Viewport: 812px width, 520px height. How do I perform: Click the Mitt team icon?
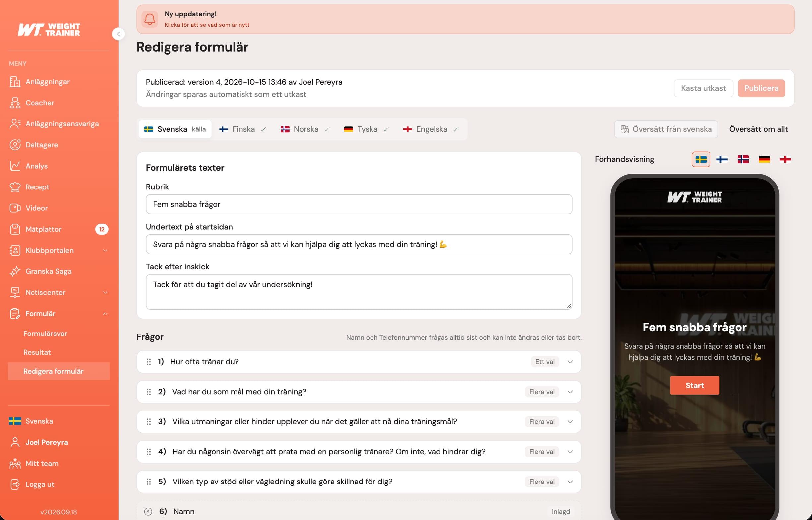[15, 463]
